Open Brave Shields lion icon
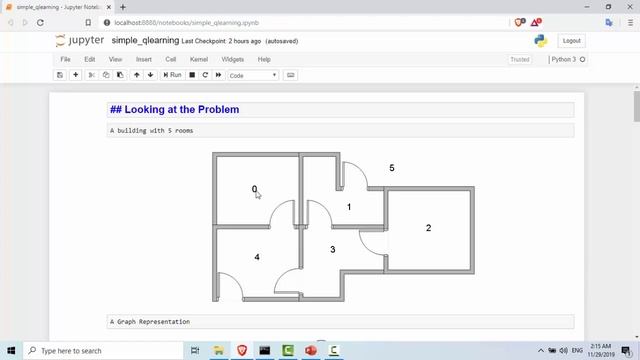Image resolution: width=640 pixels, height=360 pixels. (x=520, y=22)
